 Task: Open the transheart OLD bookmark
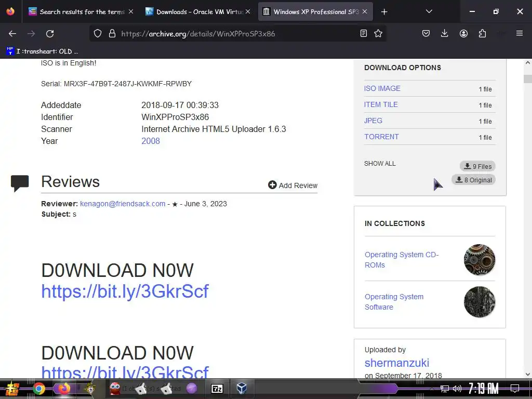click(x=43, y=51)
